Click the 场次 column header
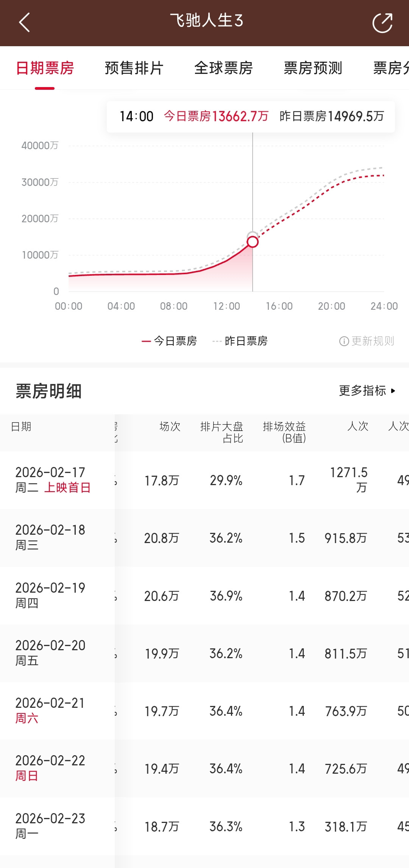Image resolution: width=409 pixels, height=868 pixels. click(x=170, y=426)
